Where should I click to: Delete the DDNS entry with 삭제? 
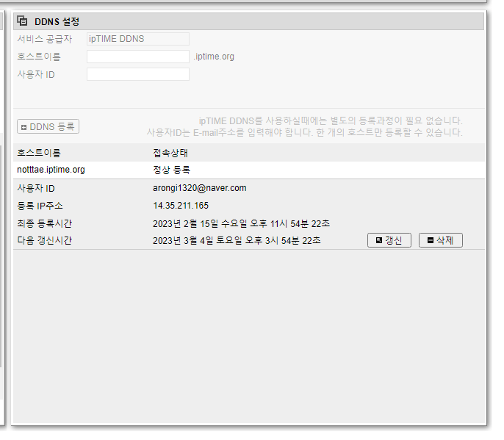441,240
